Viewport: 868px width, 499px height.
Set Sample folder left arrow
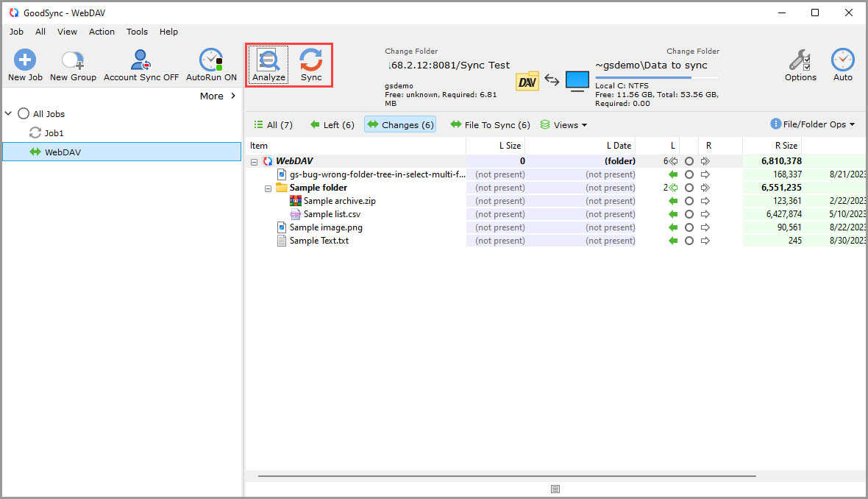point(673,188)
